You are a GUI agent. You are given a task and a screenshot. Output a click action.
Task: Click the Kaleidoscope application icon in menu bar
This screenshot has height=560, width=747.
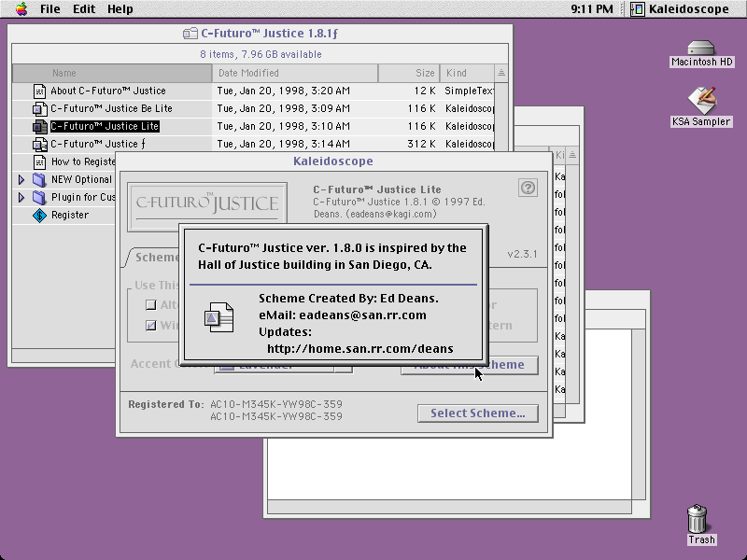pos(638,9)
